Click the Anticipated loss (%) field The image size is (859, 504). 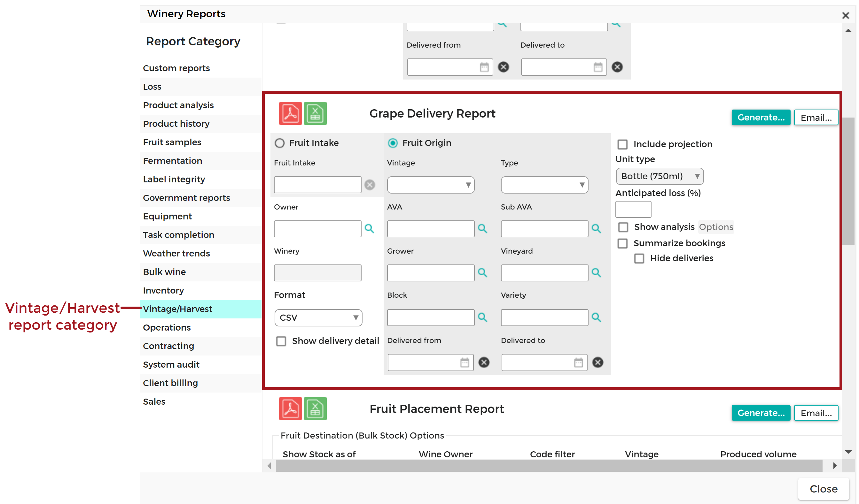pyautogui.click(x=633, y=210)
